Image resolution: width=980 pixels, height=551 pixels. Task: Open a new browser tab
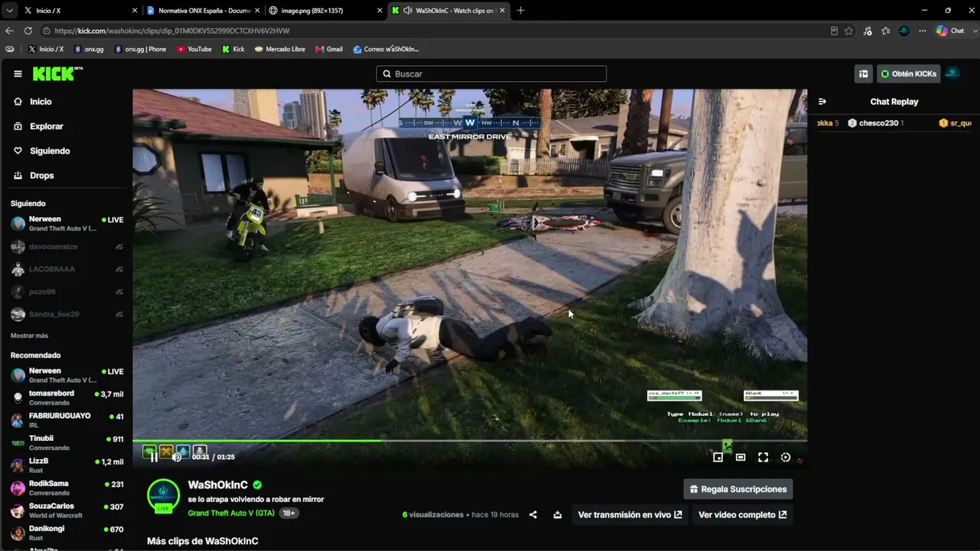[x=521, y=11]
